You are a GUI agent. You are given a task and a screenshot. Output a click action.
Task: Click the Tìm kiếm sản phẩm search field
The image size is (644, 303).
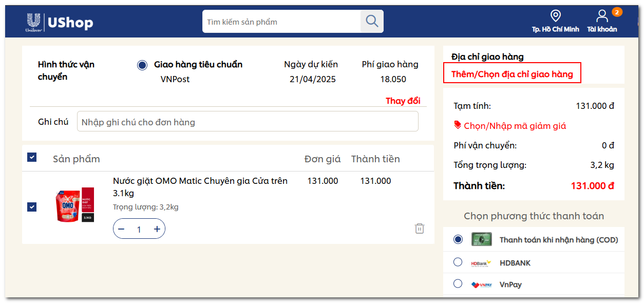pos(281,22)
